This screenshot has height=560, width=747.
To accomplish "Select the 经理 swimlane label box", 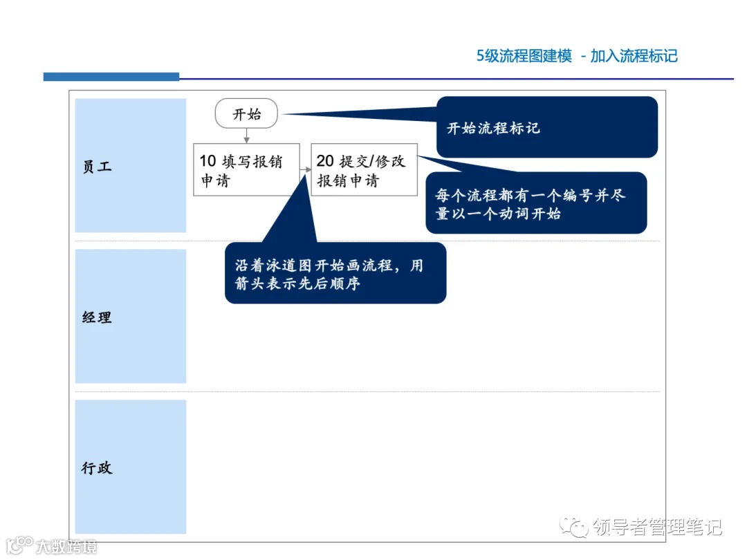I will click(x=131, y=317).
